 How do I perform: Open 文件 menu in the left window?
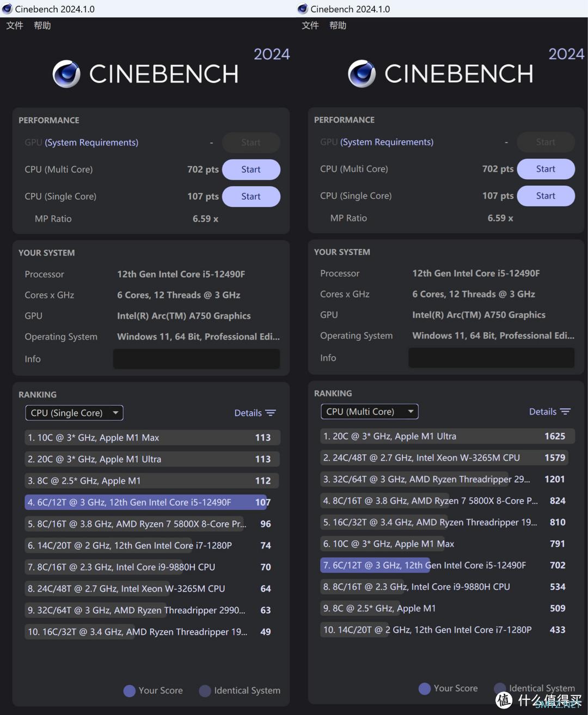coord(15,26)
